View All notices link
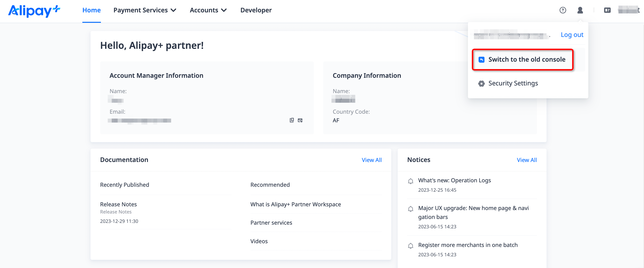The width and height of the screenshot is (644, 268). (x=527, y=160)
